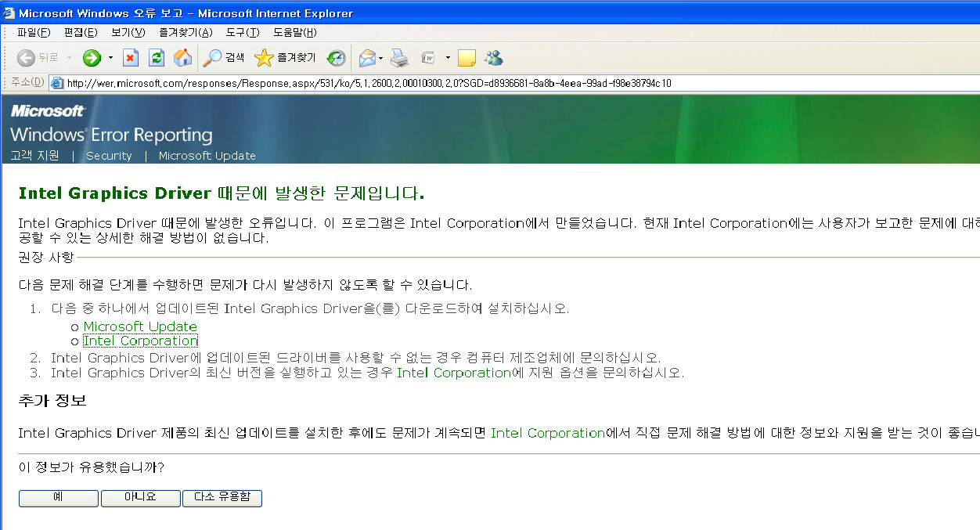The width and height of the screenshot is (980, 530).
Task: Go to the Home page icon
Action: click(182, 58)
